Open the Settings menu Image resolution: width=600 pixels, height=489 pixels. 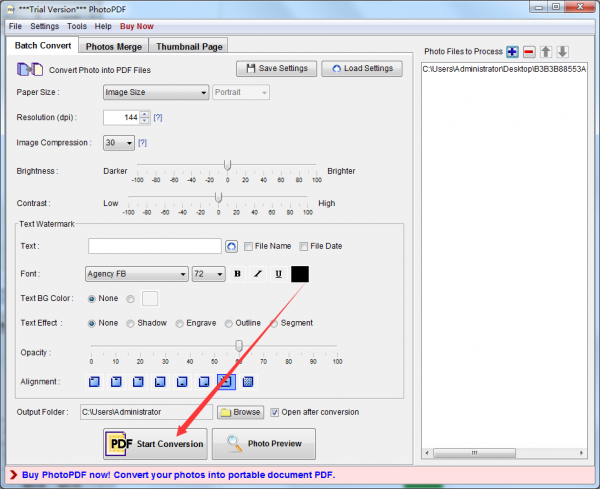(x=44, y=26)
